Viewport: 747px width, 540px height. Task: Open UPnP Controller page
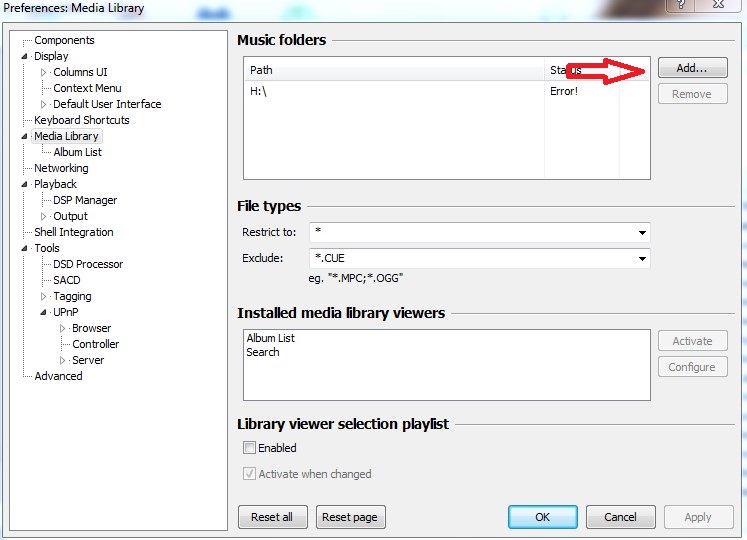(96, 344)
